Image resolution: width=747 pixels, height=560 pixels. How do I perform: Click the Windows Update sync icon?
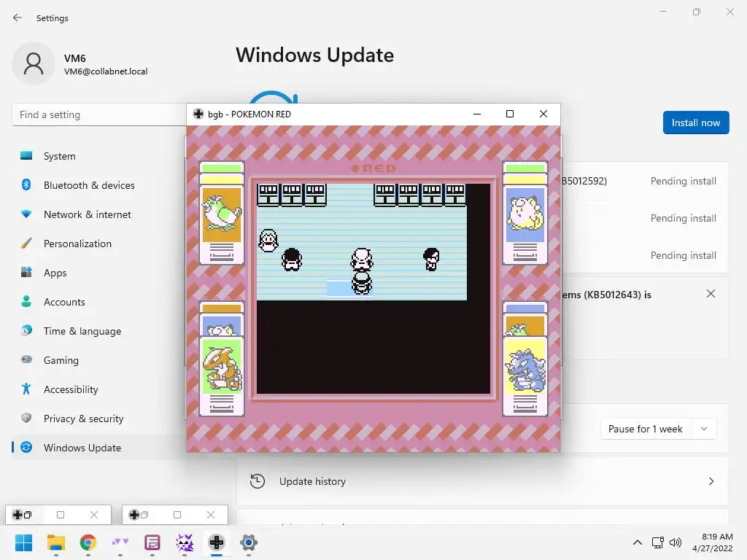[26, 447]
